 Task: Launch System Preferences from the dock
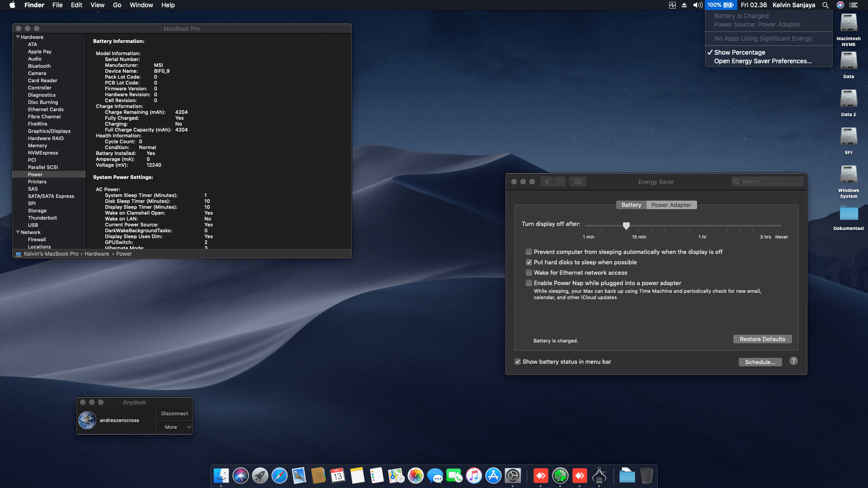tap(513, 475)
